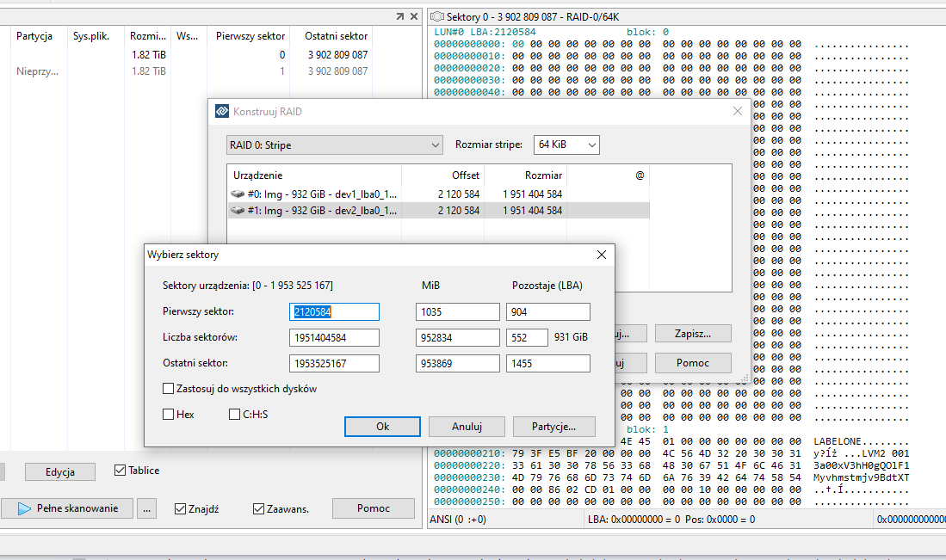
Task: Toggle the C:H:S checkbox
Action: pos(235,414)
